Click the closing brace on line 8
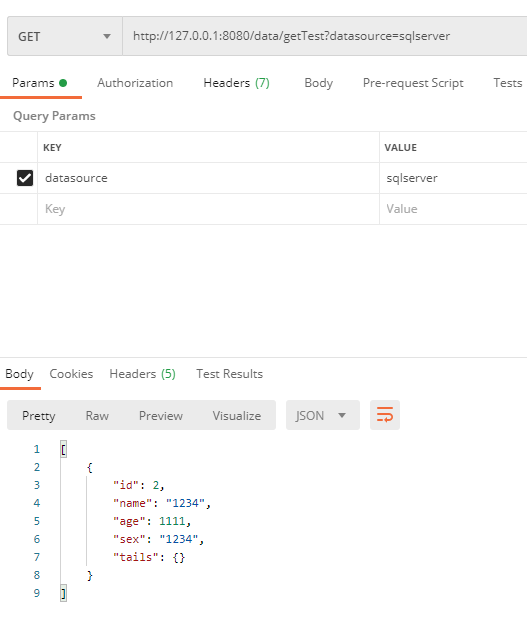 coord(89,575)
